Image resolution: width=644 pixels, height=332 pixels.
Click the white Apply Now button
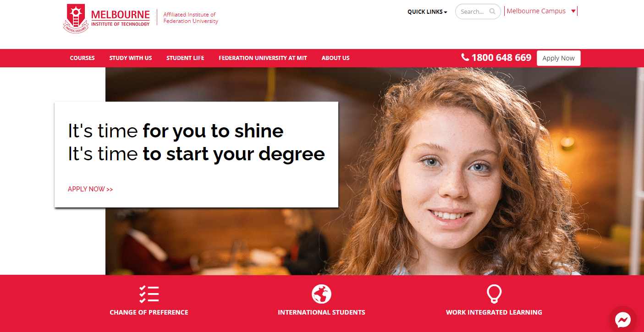pos(558,58)
